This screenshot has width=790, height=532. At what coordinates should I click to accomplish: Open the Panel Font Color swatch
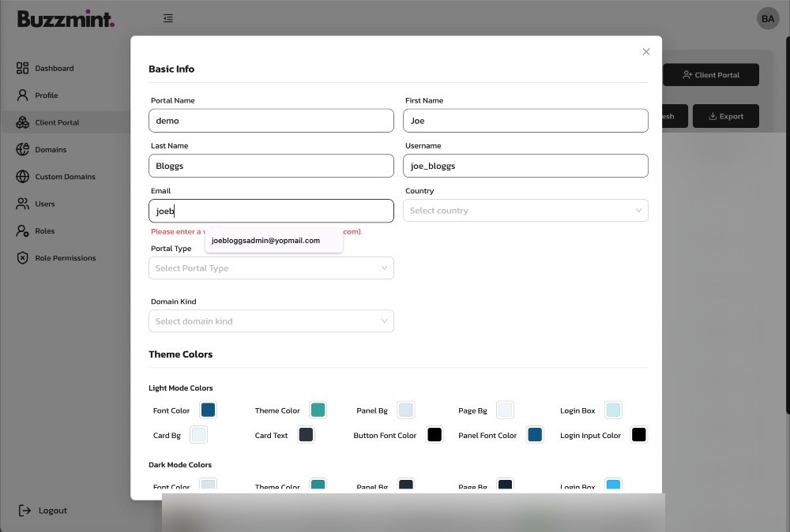click(535, 435)
